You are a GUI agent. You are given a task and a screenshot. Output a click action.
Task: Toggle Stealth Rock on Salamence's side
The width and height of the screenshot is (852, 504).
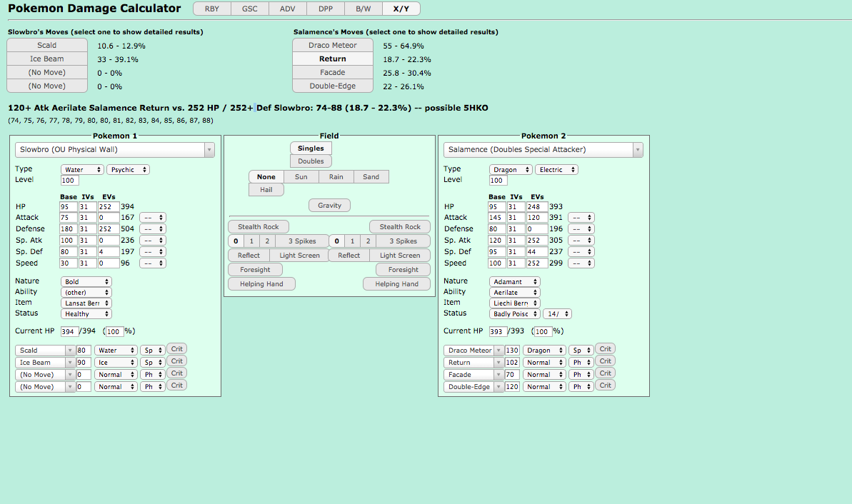point(400,226)
